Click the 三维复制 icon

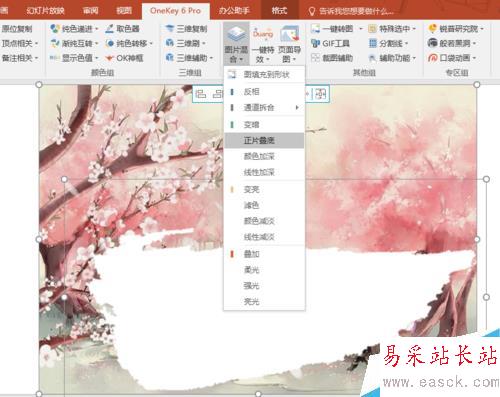170,29
